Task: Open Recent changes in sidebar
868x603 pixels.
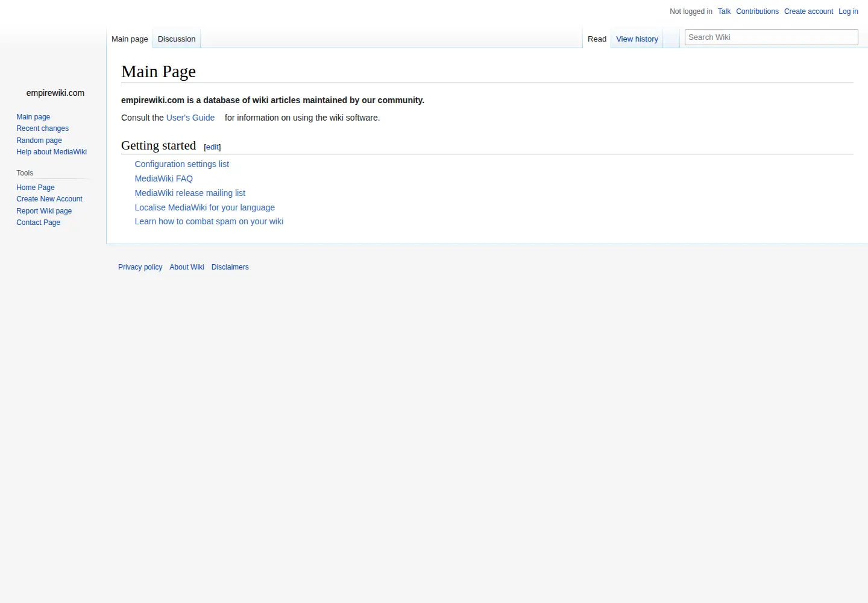Action: coord(42,128)
